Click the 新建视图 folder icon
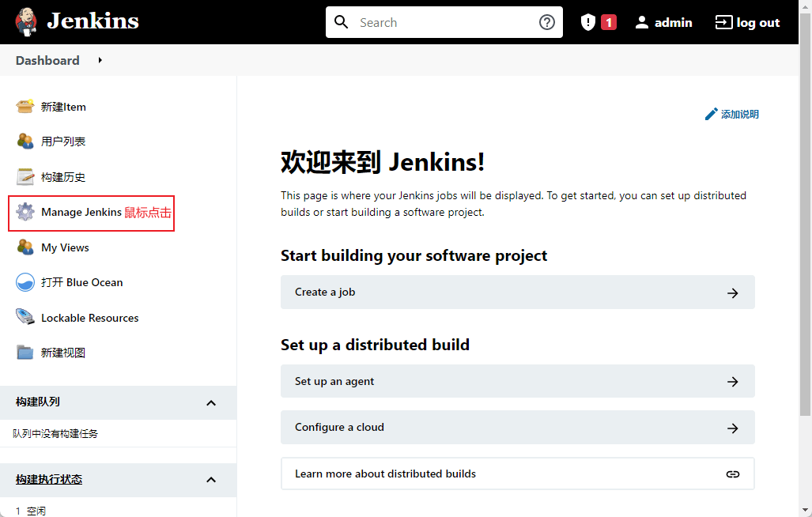The width and height of the screenshot is (812, 517). 25,353
